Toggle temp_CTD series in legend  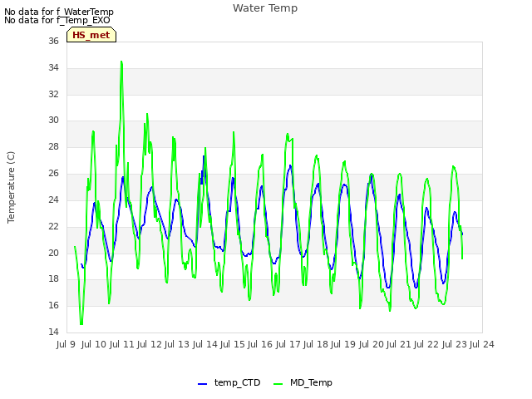click(229, 382)
